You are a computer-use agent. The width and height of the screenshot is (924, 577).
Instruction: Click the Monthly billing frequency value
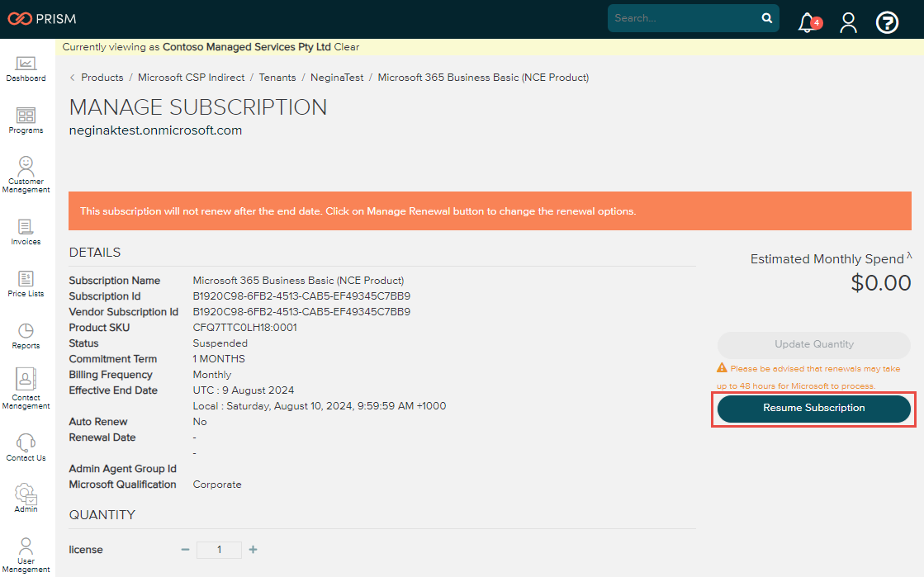click(x=212, y=375)
